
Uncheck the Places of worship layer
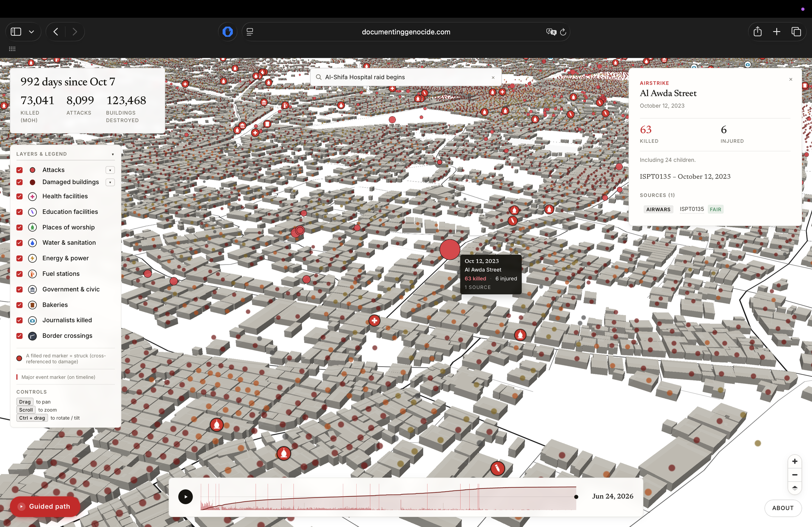(19, 227)
